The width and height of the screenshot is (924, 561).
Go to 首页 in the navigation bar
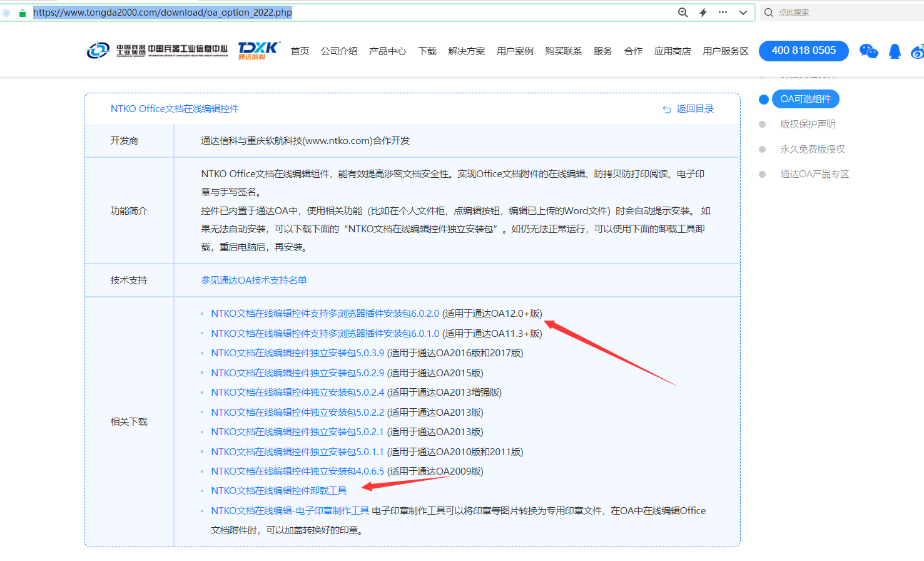pos(300,51)
